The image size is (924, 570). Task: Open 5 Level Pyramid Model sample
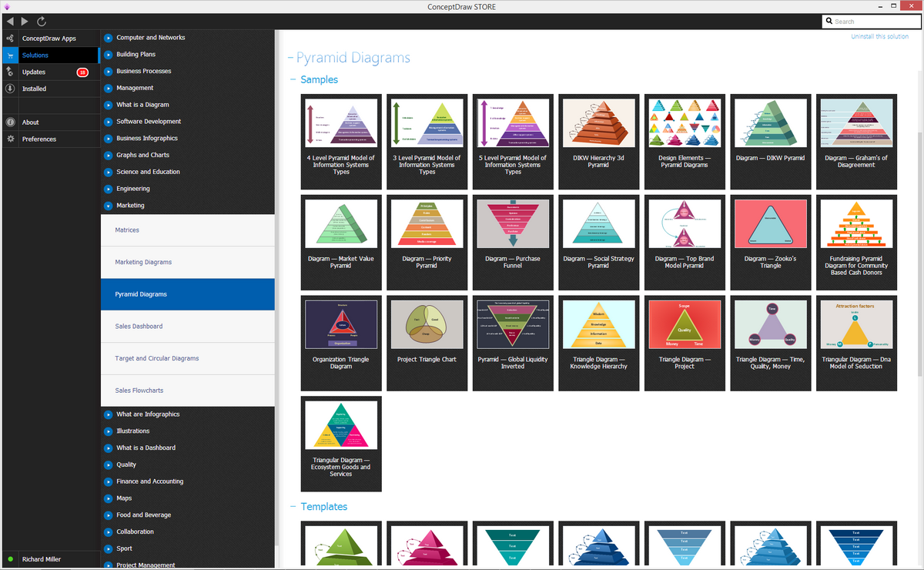click(513, 142)
